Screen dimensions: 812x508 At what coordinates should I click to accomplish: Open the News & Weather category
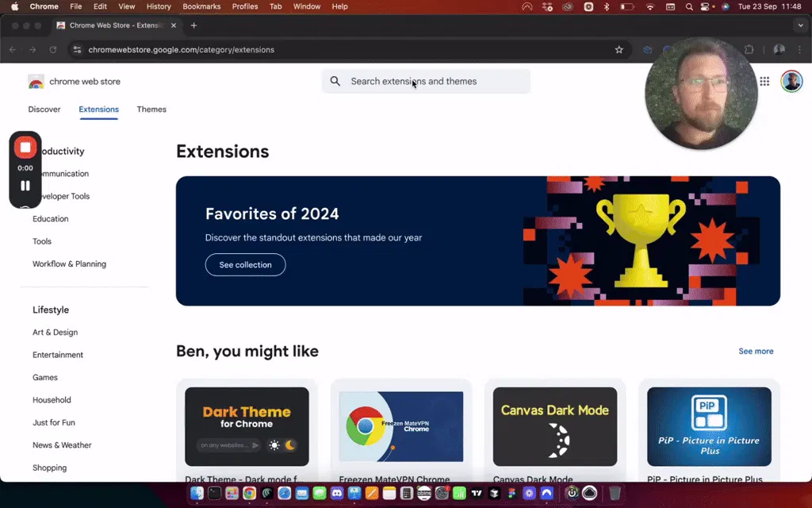point(62,445)
